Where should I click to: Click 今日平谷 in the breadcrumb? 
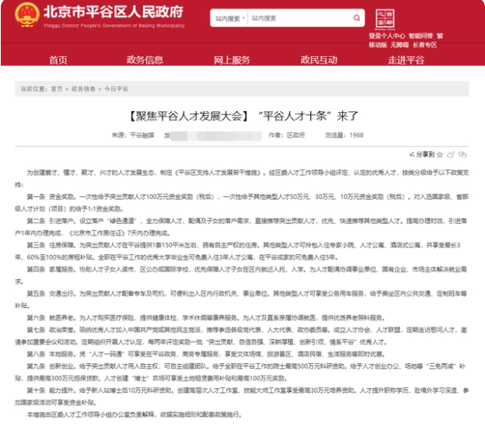116,89
